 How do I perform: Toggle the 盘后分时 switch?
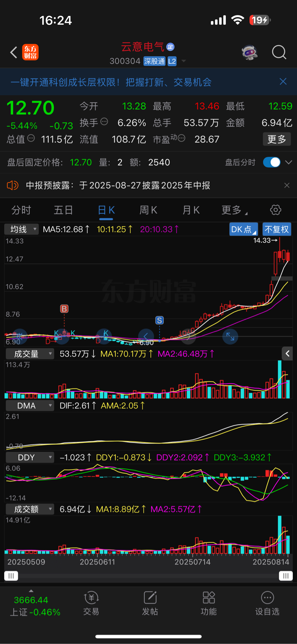[271, 162]
